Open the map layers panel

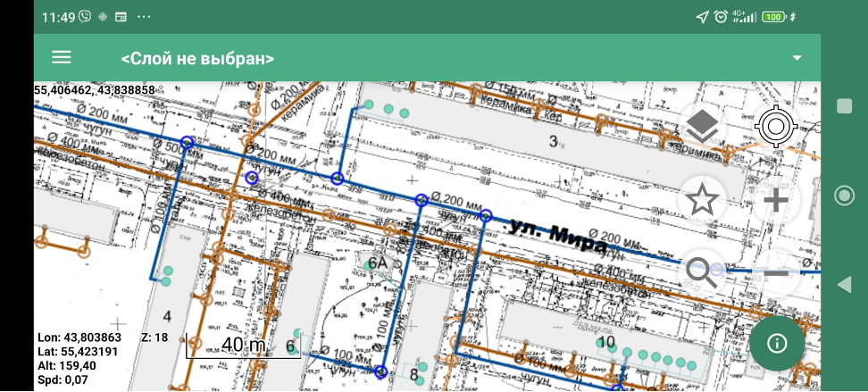tap(703, 128)
